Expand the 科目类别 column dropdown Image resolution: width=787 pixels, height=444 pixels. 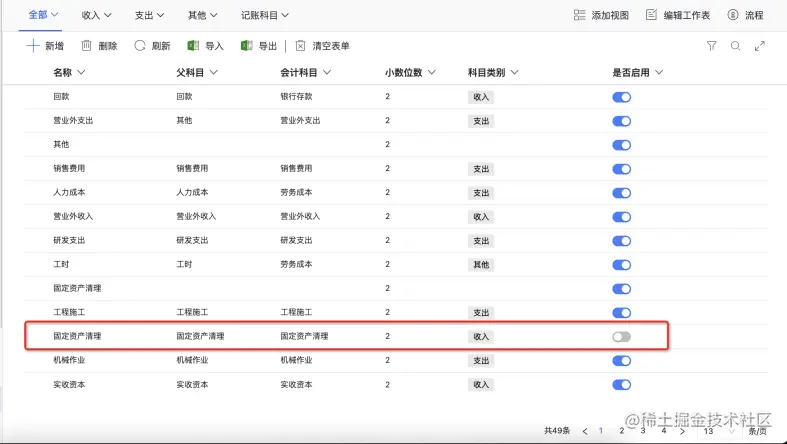tap(514, 73)
